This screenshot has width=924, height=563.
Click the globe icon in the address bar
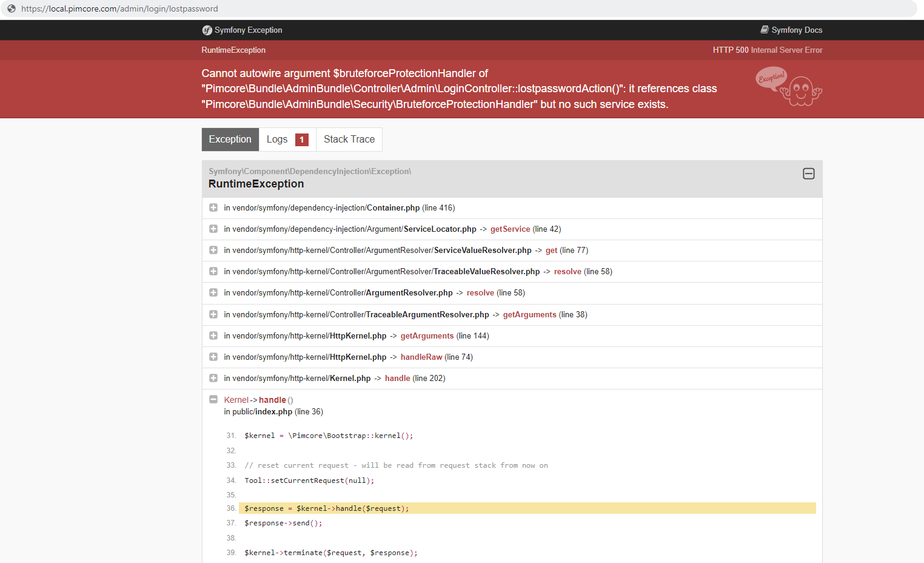pyautogui.click(x=11, y=8)
